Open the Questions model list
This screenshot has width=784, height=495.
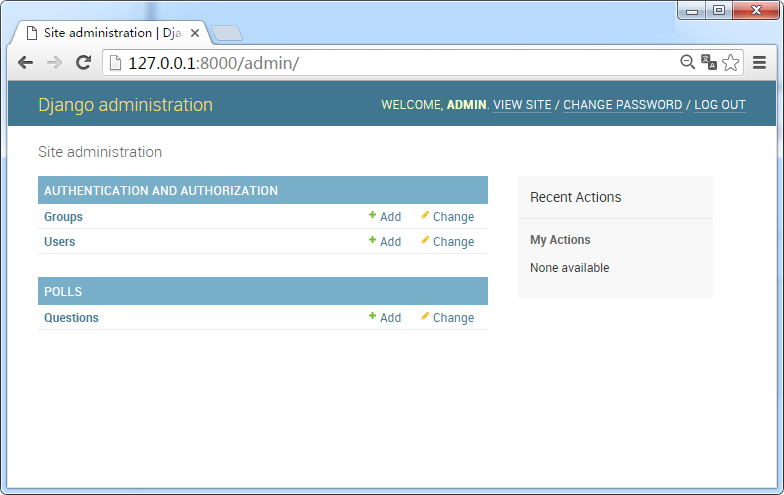coord(71,318)
